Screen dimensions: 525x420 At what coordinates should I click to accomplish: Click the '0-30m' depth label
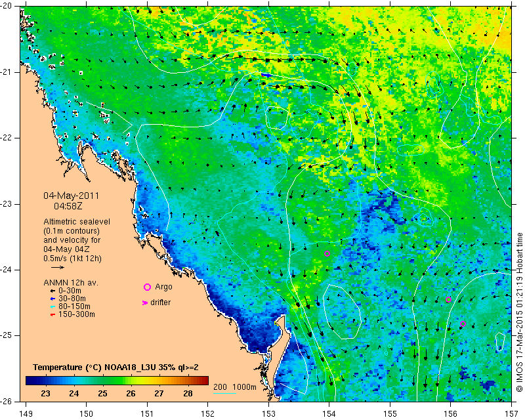pos(70,291)
